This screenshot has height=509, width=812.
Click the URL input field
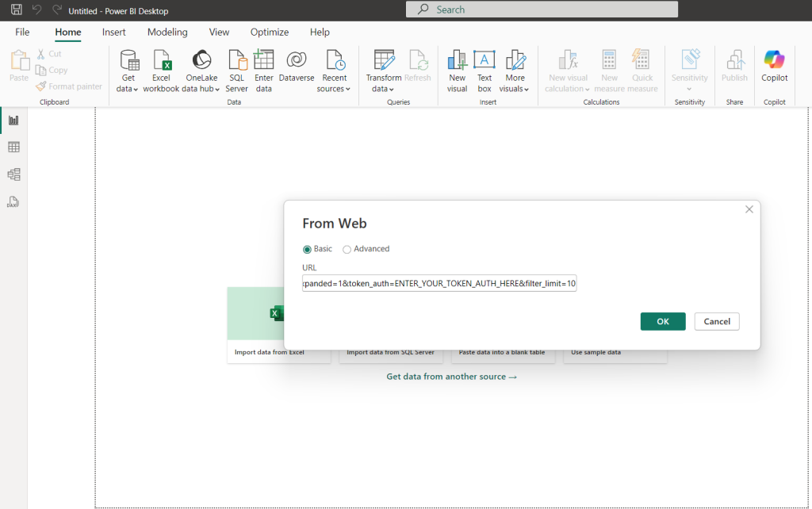[439, 283]
